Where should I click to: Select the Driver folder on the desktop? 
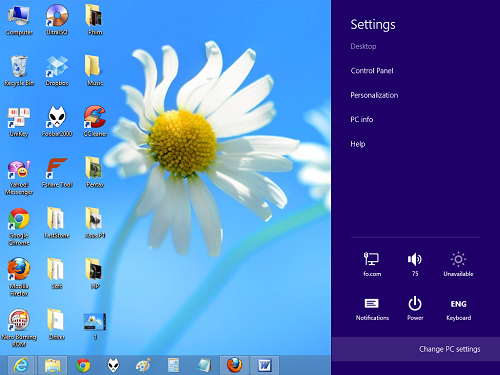click(57, 324)
